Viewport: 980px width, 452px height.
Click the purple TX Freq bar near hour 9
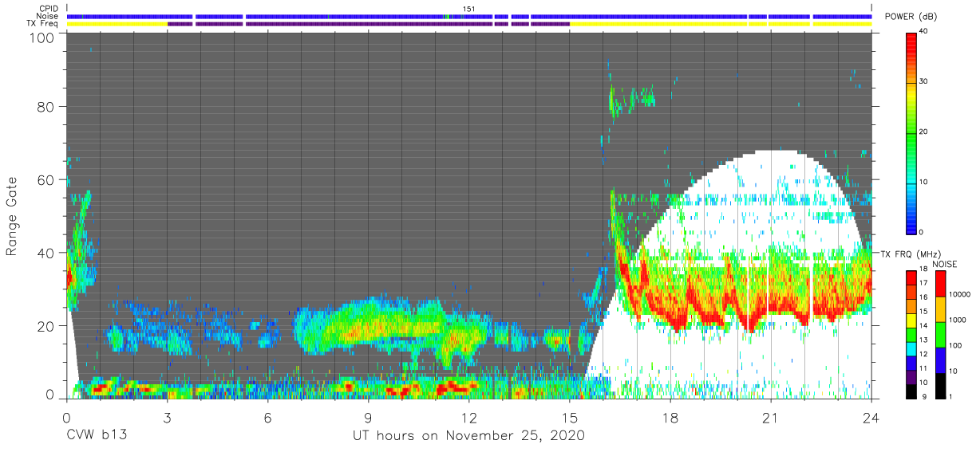[x=368, y=24]
